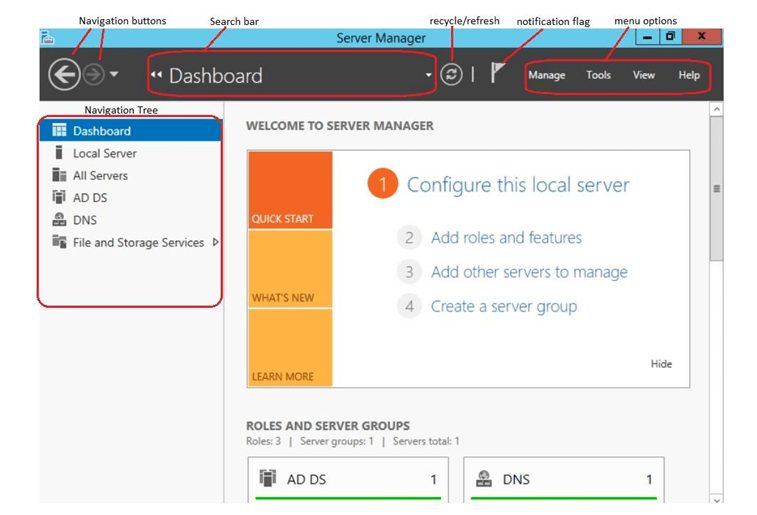Click the refresh circular arrows icon
This screenshot has width=757, height=515.
(x=451, y=74)
